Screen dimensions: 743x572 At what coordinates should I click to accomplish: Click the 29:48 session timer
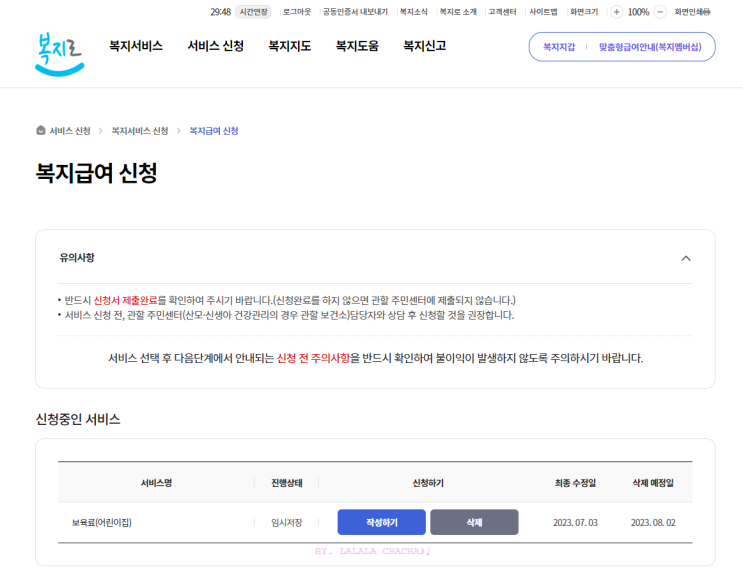pos(220,12)
